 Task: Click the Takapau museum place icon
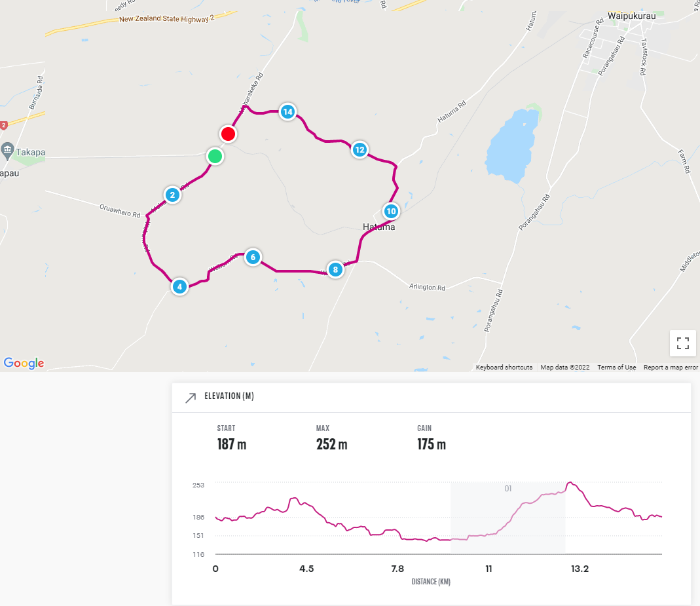8,151
